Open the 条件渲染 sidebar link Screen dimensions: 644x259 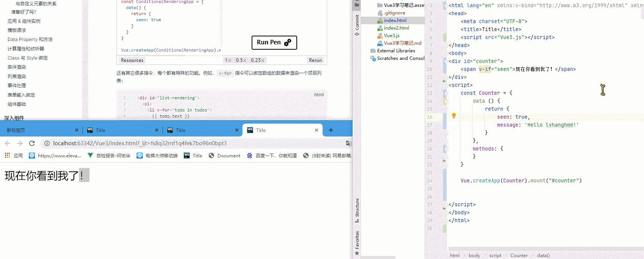[17, 67]
